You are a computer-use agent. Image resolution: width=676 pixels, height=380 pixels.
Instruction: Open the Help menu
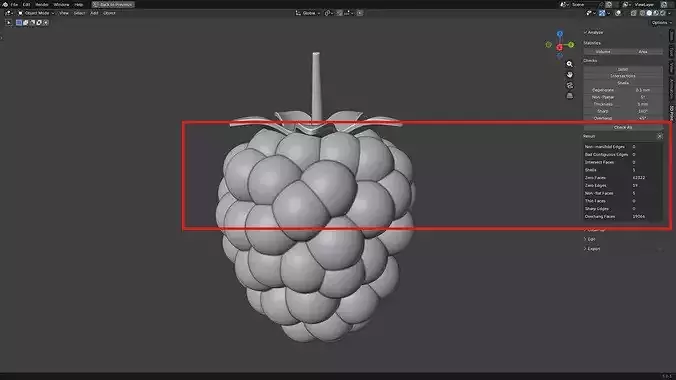coord(78,4)
